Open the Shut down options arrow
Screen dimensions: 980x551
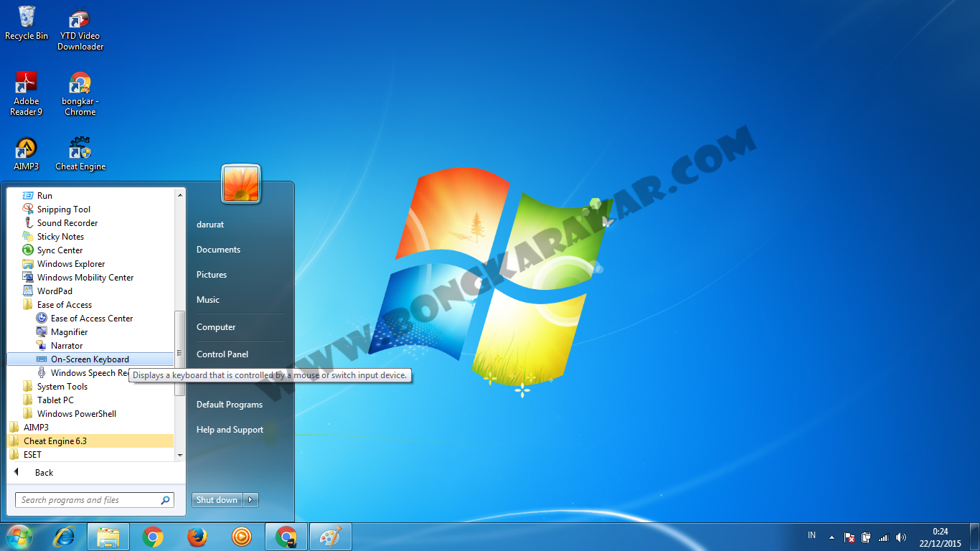pyautogui.click(x=251, y=500)
